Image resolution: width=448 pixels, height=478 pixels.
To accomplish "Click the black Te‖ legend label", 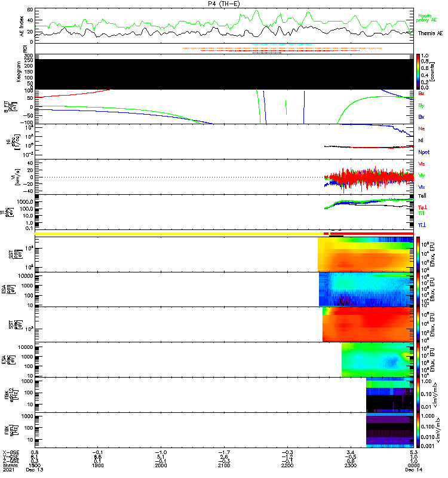I will pyautogui.click(x=422, y=196).
